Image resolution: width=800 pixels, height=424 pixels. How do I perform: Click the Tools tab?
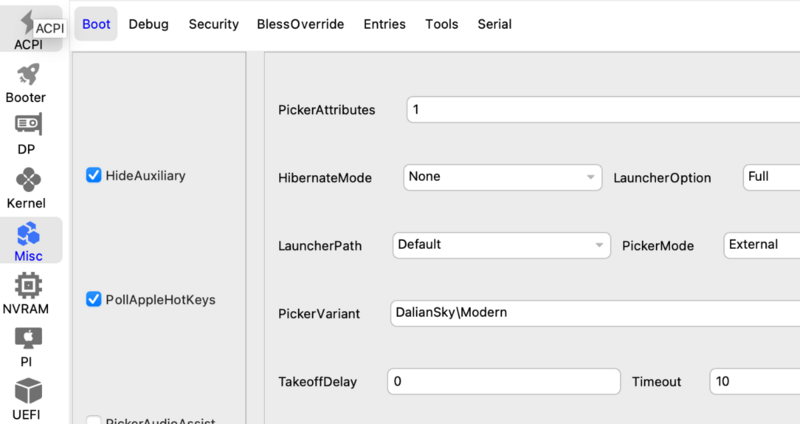coord(441,24)
